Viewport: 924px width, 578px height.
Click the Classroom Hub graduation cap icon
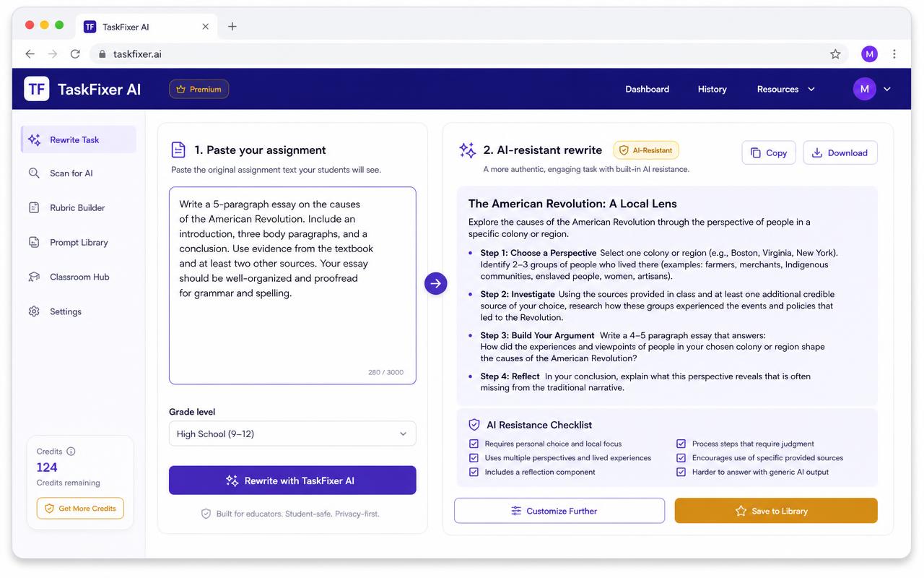[x=34, y=277]
